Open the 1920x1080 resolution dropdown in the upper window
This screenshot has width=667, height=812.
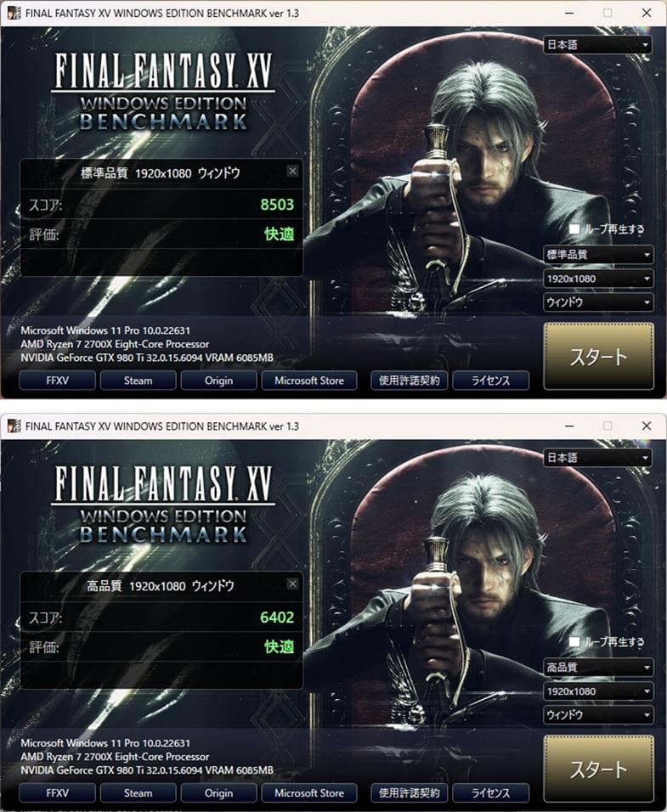tap(597, 279)
